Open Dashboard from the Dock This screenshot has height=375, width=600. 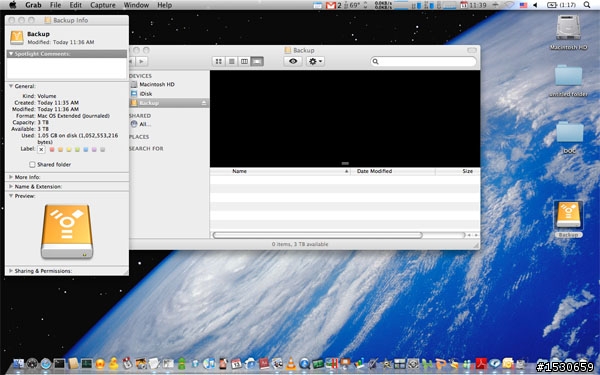pos(32,364)
